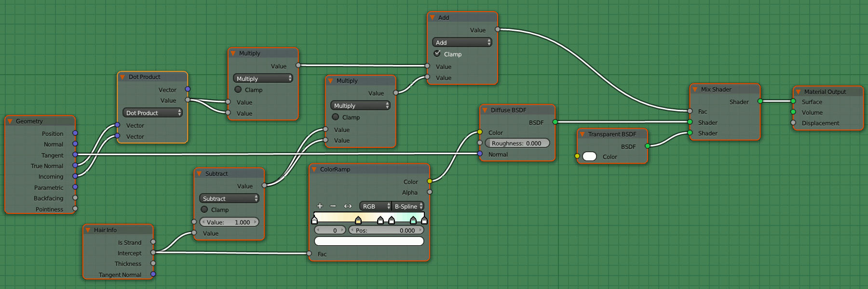Enable Clamp in the first Multiply node

click(x=238, y=90)
